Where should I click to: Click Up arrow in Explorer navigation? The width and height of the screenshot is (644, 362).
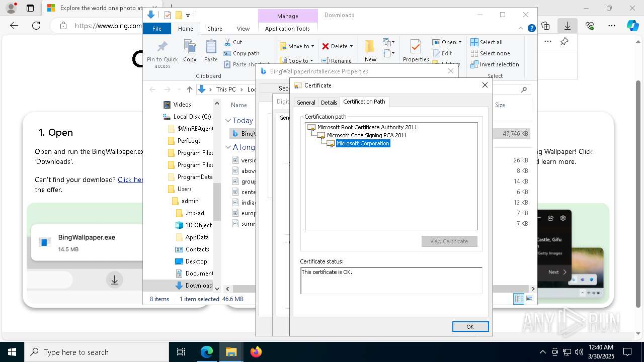[x=189, y=89]
